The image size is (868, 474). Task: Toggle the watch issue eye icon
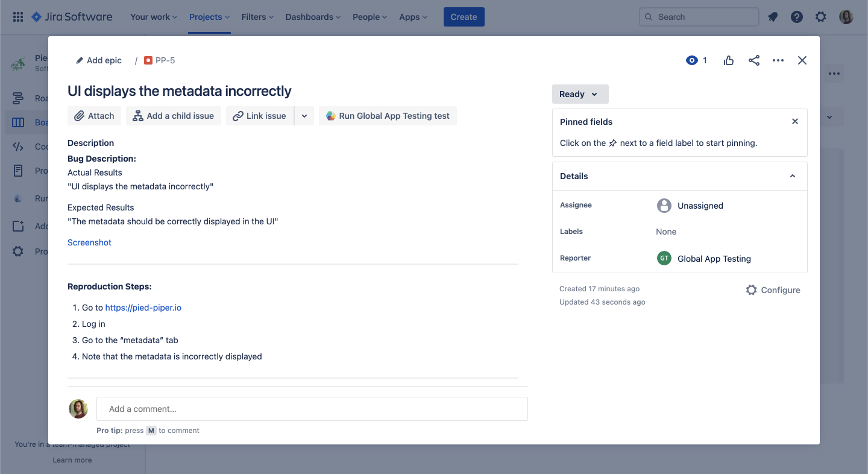tap(692, 60)
